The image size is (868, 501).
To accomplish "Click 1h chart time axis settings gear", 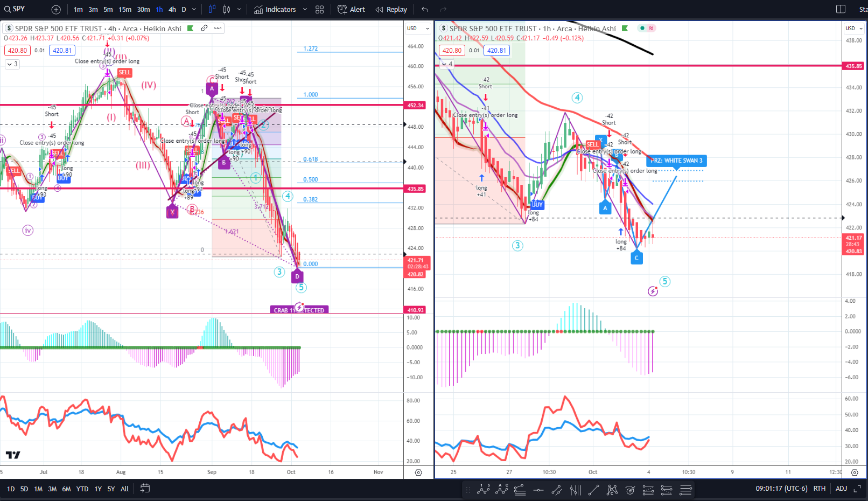I will [855, 472].
